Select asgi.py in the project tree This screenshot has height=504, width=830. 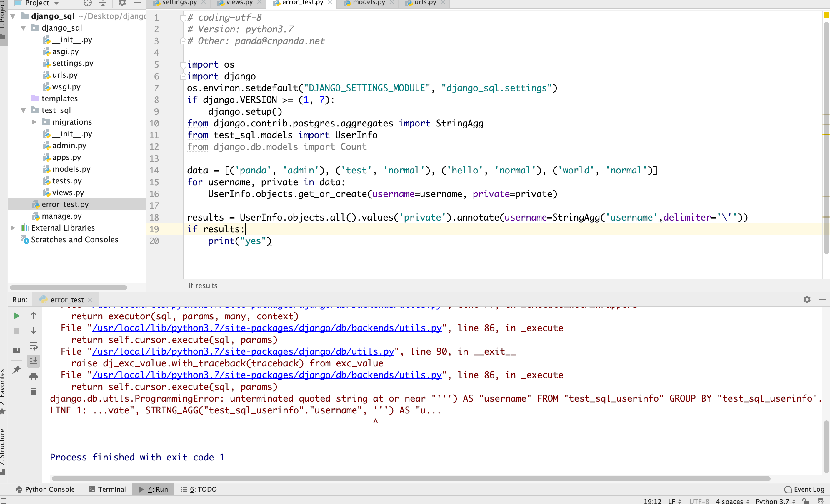point(65,51)
